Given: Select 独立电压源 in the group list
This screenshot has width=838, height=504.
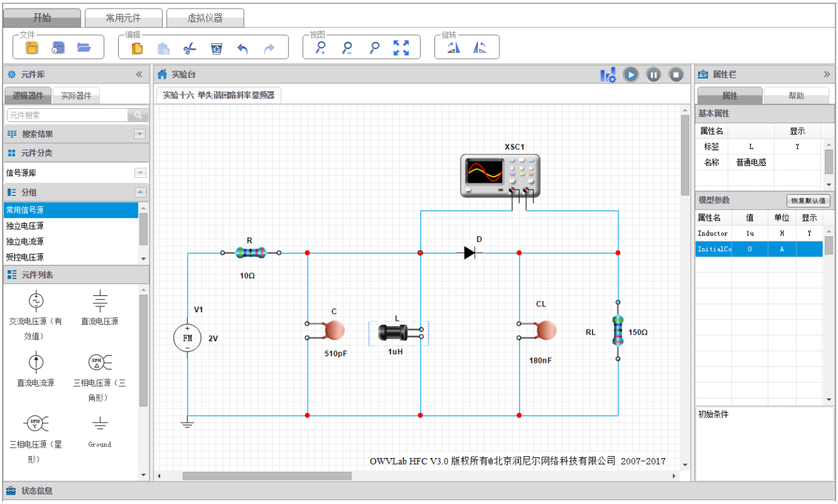Looking at the screenshot, I should tap(25, 226).
